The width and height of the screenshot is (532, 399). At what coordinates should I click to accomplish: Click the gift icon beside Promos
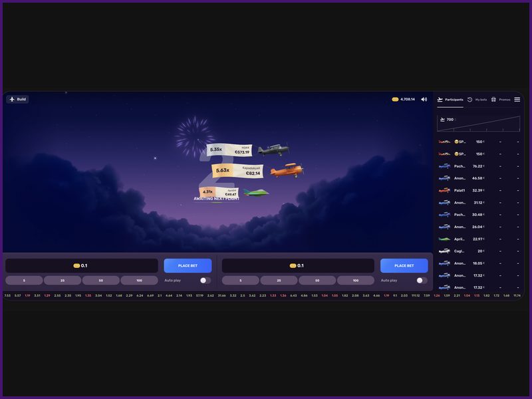point(494,100)
